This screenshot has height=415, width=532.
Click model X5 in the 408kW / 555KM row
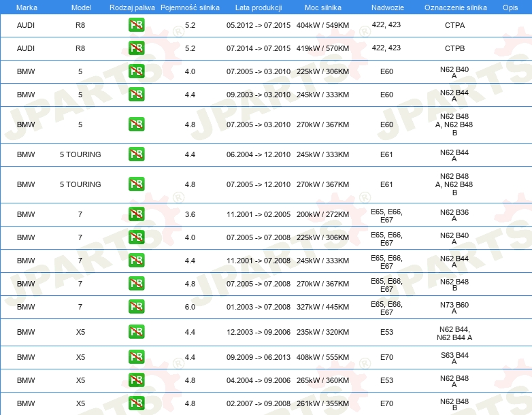[x=80, y=357]
